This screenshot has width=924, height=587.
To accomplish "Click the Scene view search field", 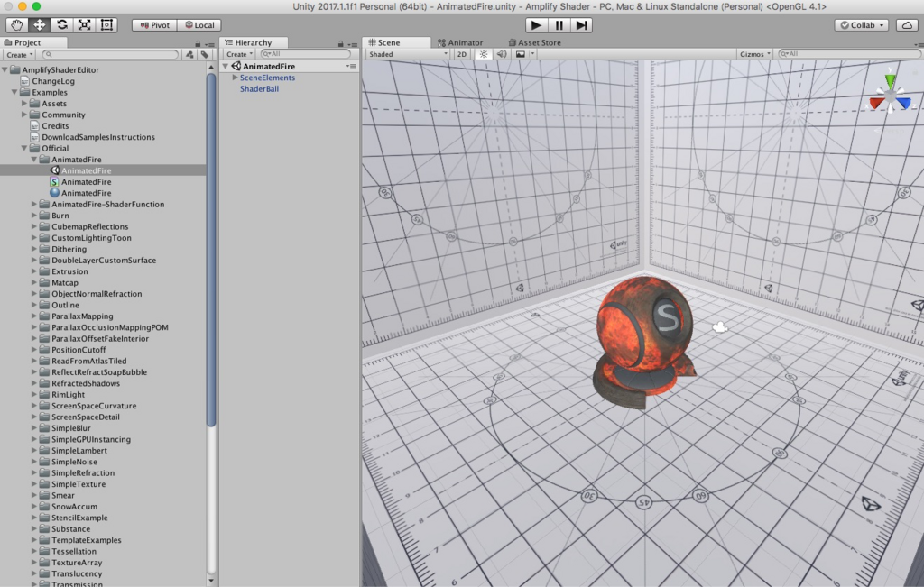I will pyautogui.click(x=848, y=53).
